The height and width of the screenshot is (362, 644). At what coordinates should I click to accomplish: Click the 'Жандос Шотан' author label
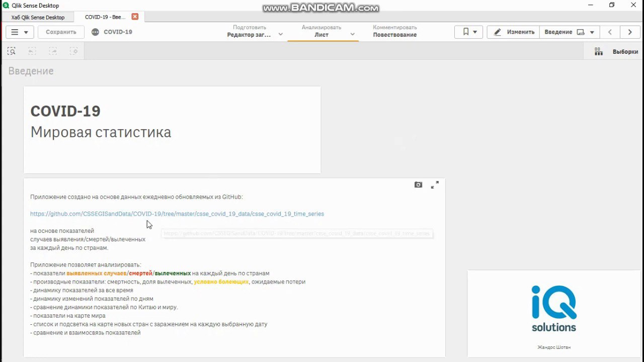click(x=554, y=347)
